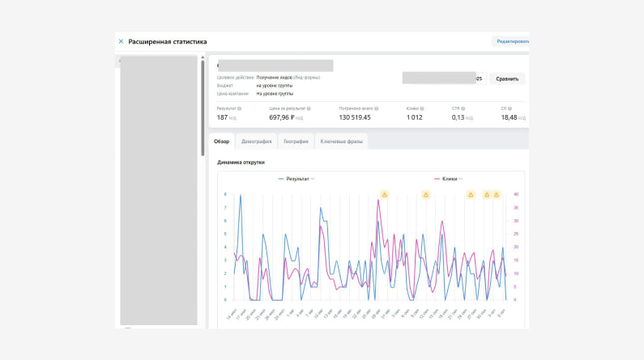644x360 pixels.
Task: Click the date range field beside Сравнить
Action: (x=442, y=78)
